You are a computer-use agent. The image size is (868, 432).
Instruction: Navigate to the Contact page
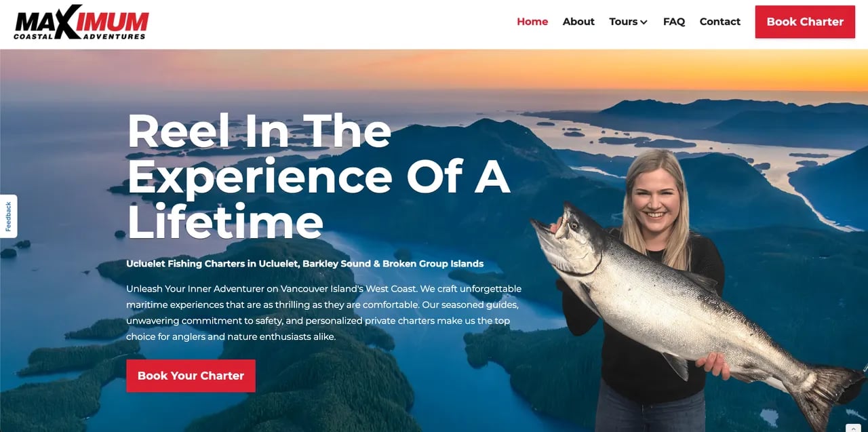click(x=719, y=22)
